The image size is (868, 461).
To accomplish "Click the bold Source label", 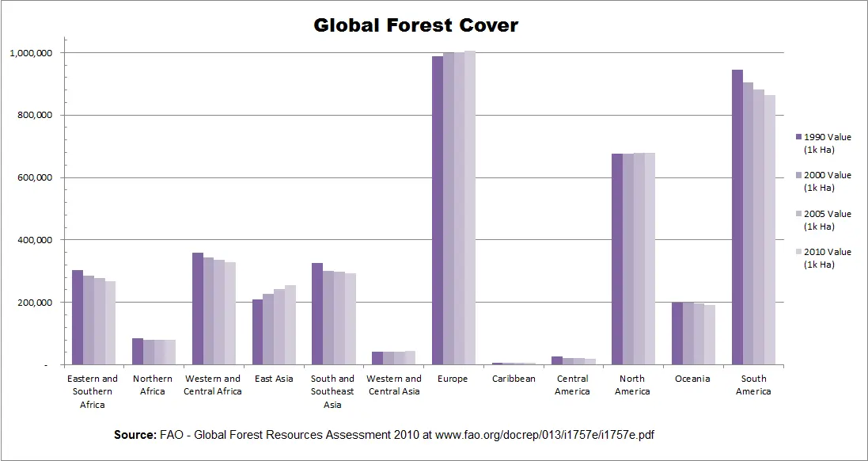I will point(135,435).
